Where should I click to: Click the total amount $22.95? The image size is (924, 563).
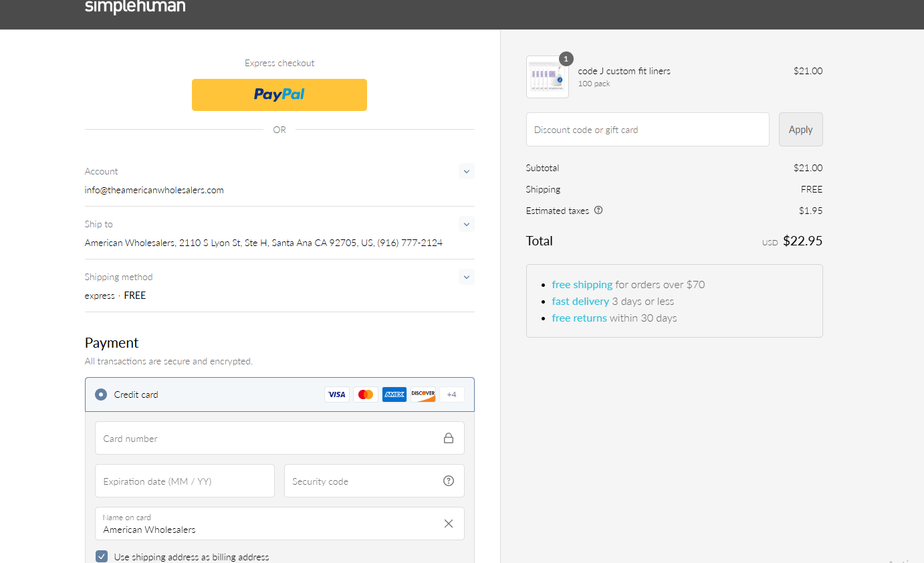802,241
